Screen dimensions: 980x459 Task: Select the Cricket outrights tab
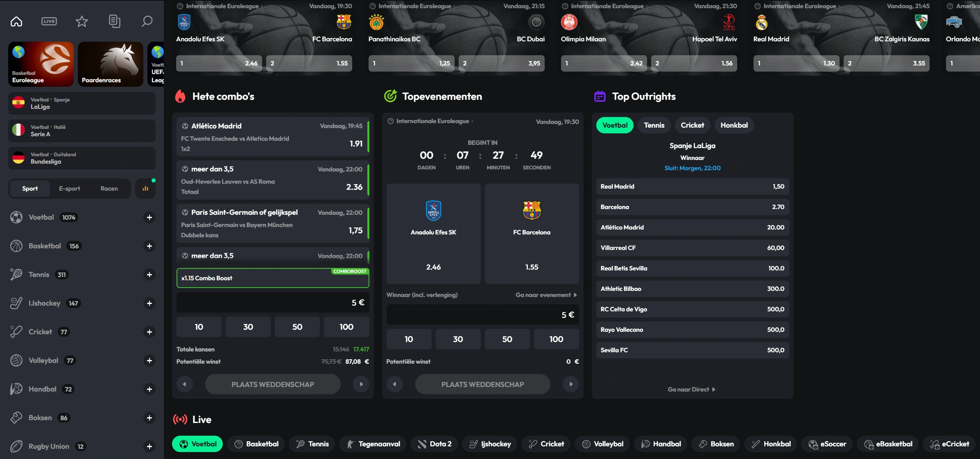click(692, 125)
